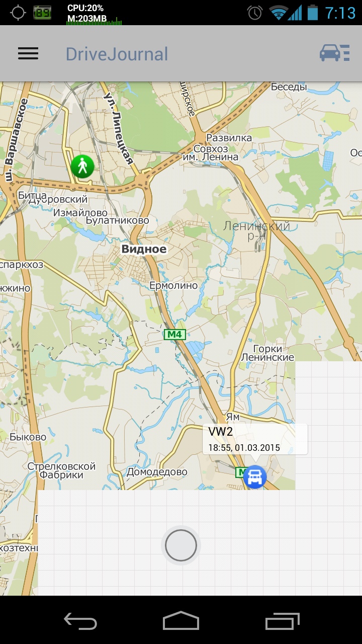This screenshot has height=644, width=362.
Task: Tap the Видное city label
Action: [x=144, y=249]
